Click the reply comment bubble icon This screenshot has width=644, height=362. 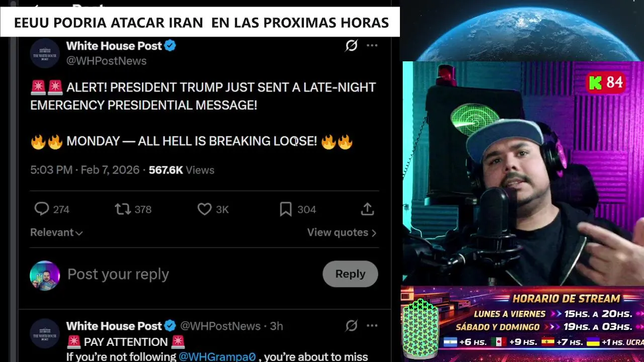coord(41,209)
